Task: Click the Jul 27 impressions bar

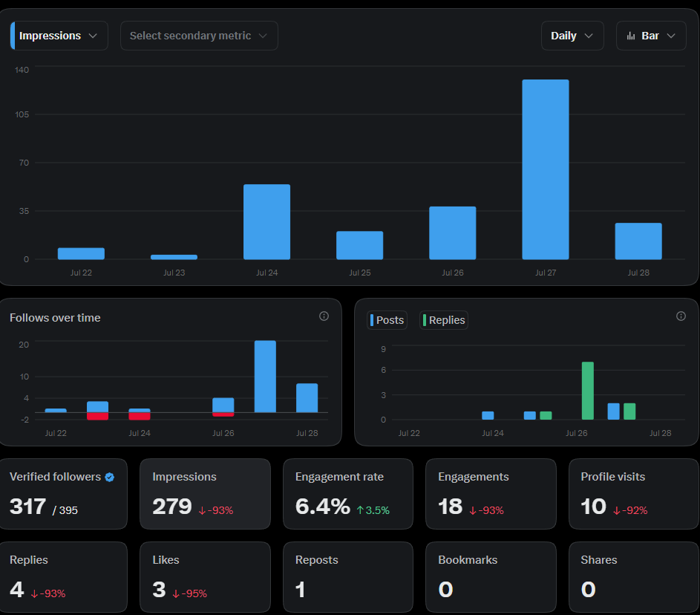Action: pyautogui.click(x=546, y=169)
